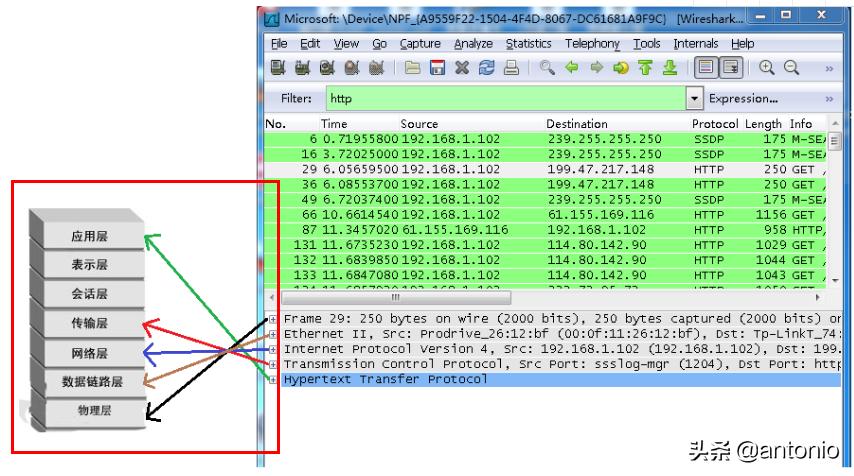Expand Internet Protocol Version 4 node
Viewport: 854px width, 476px height.
click(273, 350)
